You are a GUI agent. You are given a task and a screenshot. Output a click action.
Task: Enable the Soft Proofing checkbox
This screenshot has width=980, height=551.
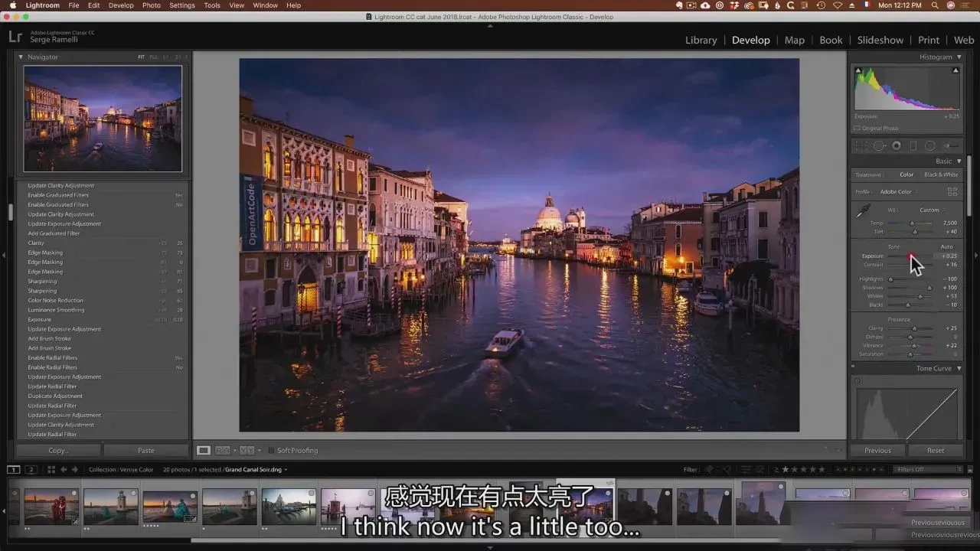(270, 451)
